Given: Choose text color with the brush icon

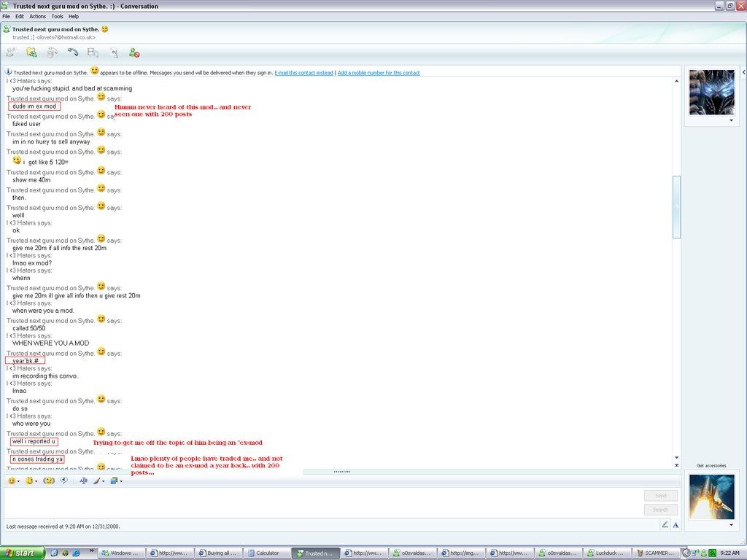Looking at the screenshot, I should point(97,481).
